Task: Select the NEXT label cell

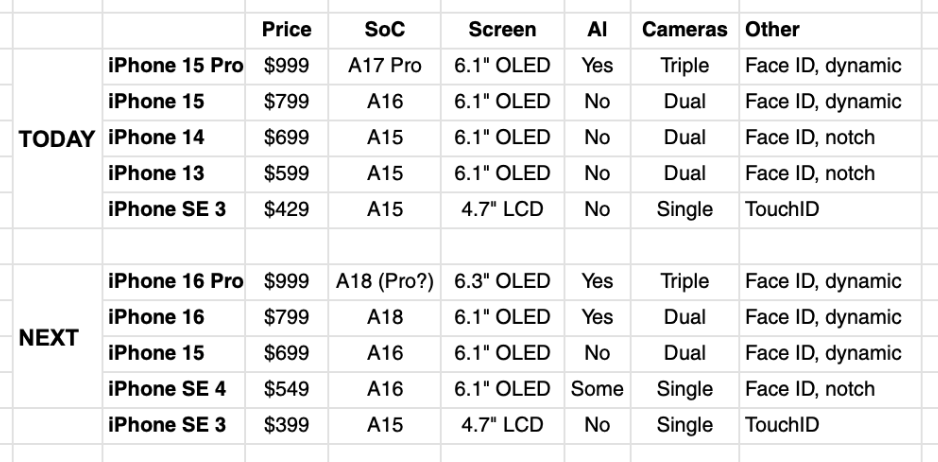Action: point(54,337)
